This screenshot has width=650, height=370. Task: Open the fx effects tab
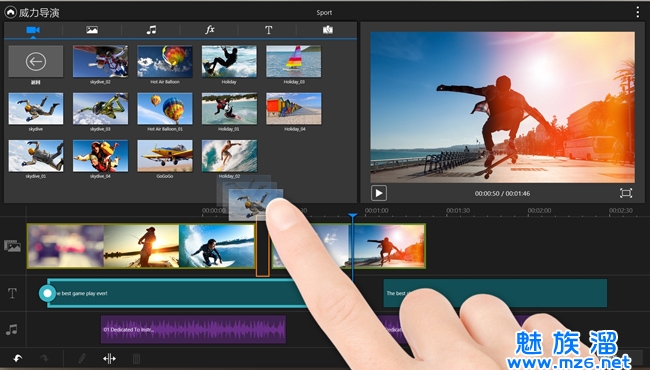click(x=210, y=30)
